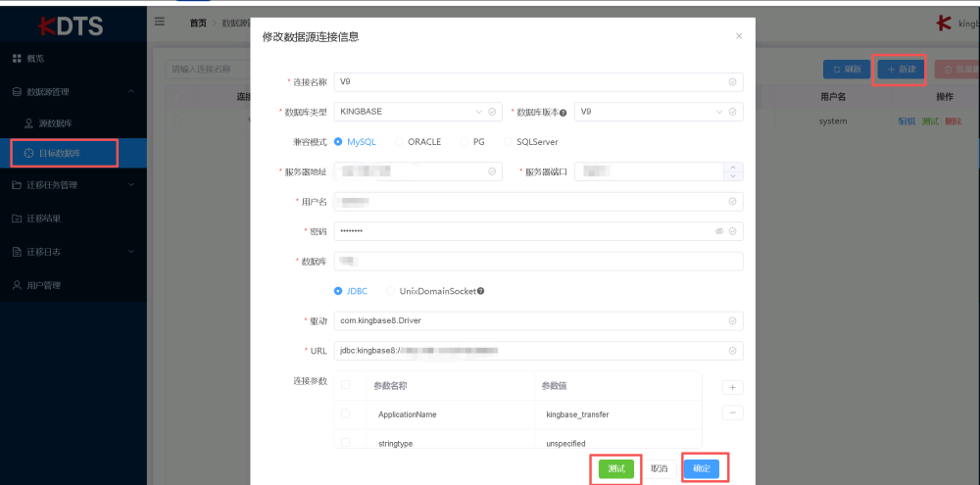
Task: Decrease the server port with stepper down arrow
Action: pos(733,175)
